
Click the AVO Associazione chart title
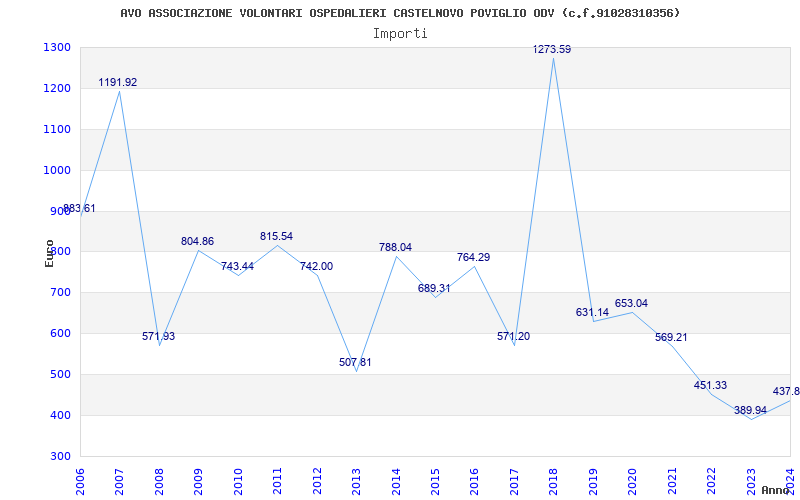pos(400,13)
